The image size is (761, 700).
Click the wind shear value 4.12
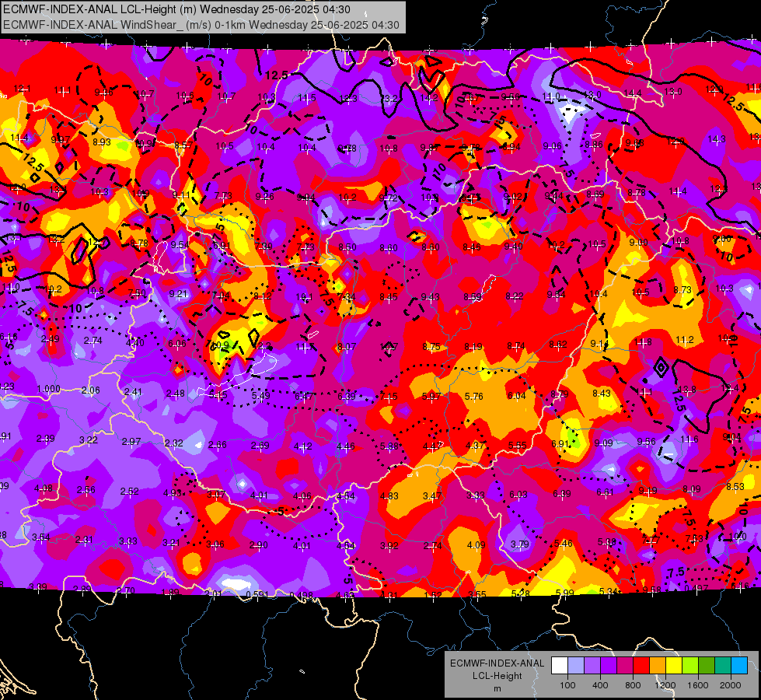303,446
